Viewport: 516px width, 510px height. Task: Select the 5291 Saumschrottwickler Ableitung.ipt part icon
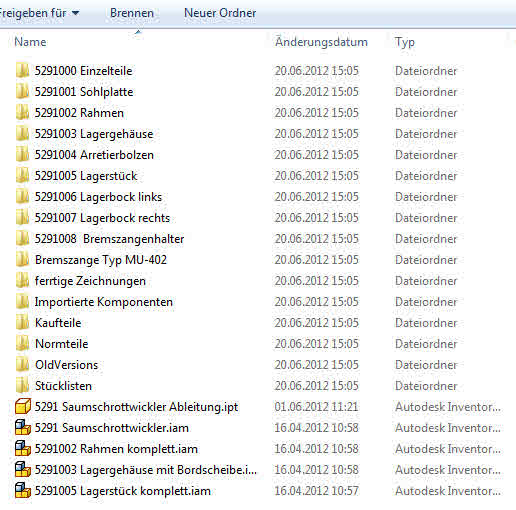[23, 407]
